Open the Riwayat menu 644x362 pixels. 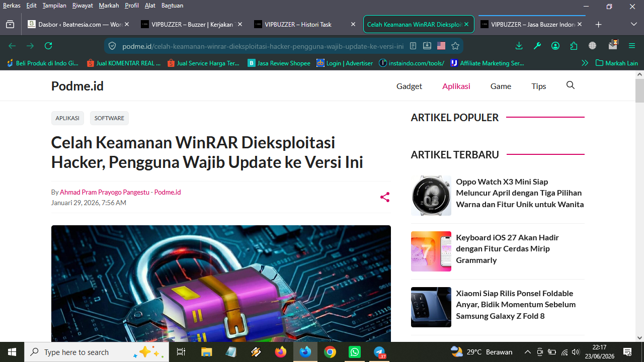pos(83,6)
